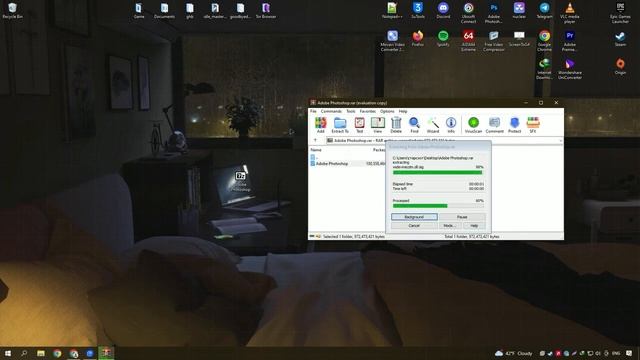Click the VirusScan toolbar icon

pos(473,125)
